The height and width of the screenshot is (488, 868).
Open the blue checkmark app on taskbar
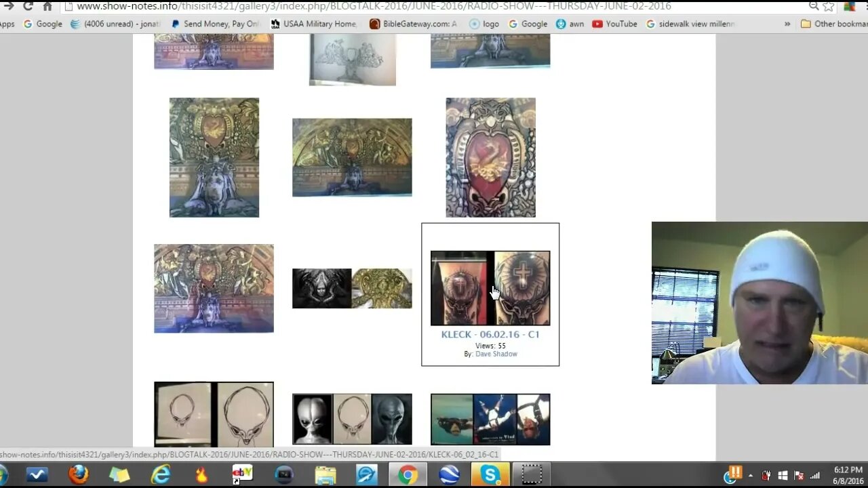coord(37,474)
